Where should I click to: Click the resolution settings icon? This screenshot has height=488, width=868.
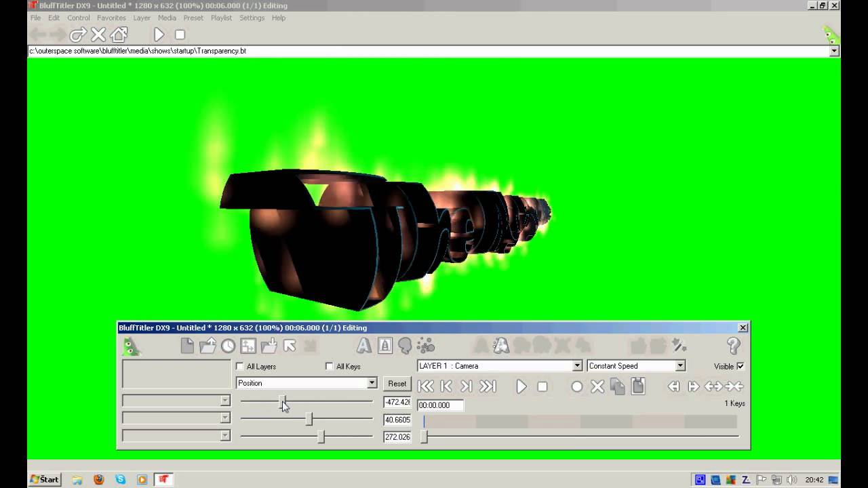pyautogui.click(x=248, y=346)
